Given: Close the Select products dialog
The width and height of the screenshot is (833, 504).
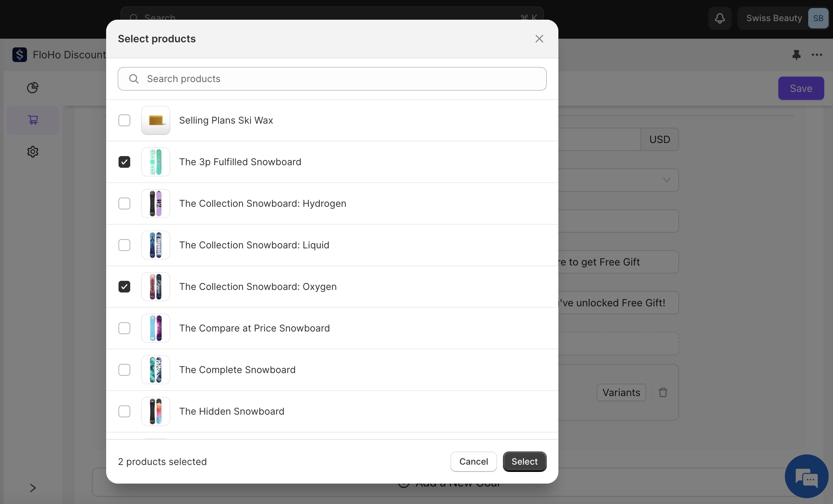Looking at the screenshot, I should point(539,39).
